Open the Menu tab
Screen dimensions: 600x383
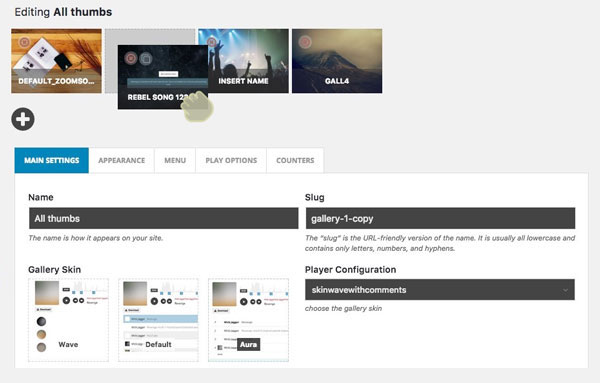(x=175, y=160)
